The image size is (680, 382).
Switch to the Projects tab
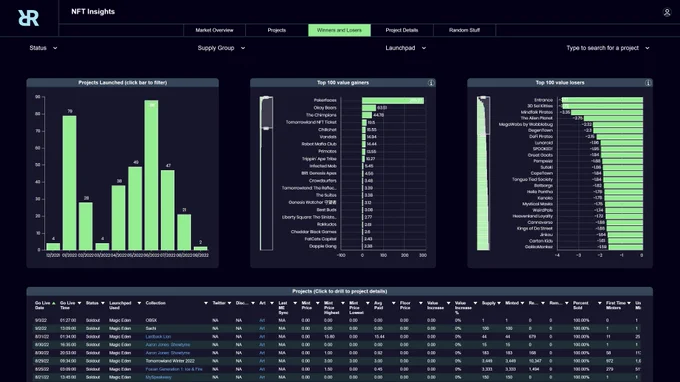click(x=277, y=30)
